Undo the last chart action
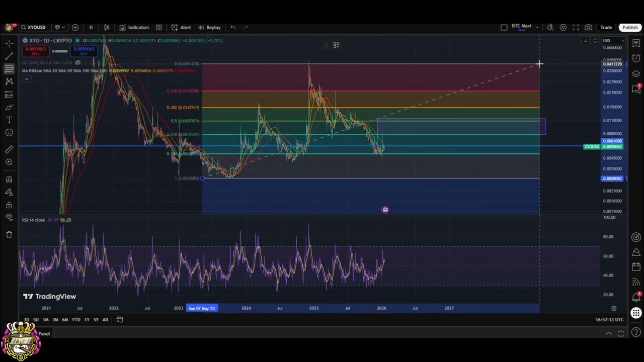 [233, 27]
